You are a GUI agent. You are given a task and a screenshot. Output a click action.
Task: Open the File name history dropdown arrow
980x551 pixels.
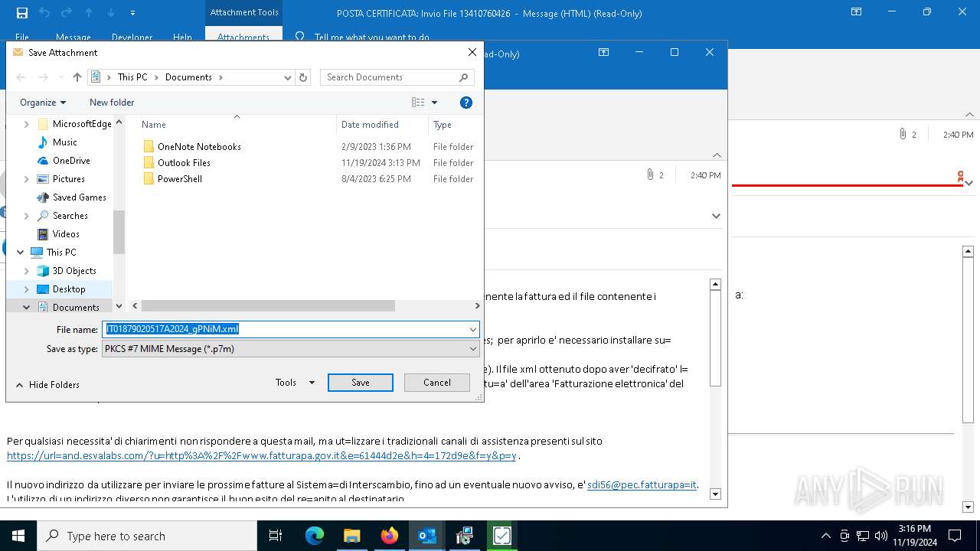point(473,329)
